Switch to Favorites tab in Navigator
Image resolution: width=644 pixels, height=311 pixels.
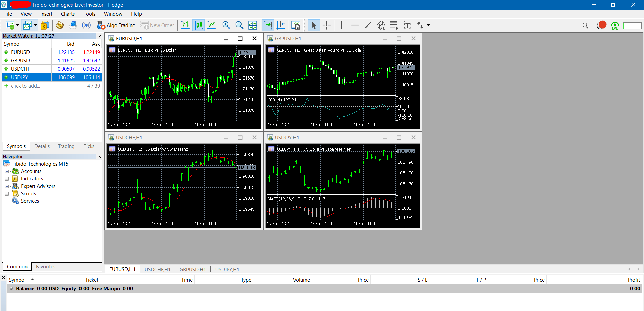(46, 267)
